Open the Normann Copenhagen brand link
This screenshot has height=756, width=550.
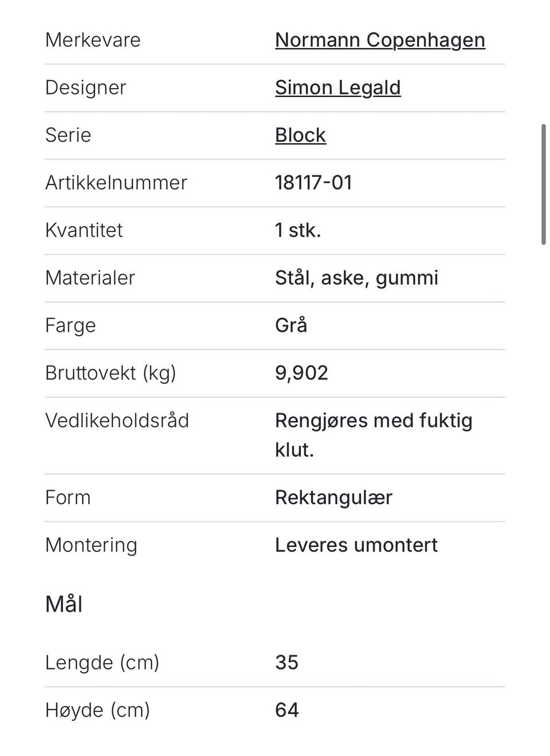(380, 40)
